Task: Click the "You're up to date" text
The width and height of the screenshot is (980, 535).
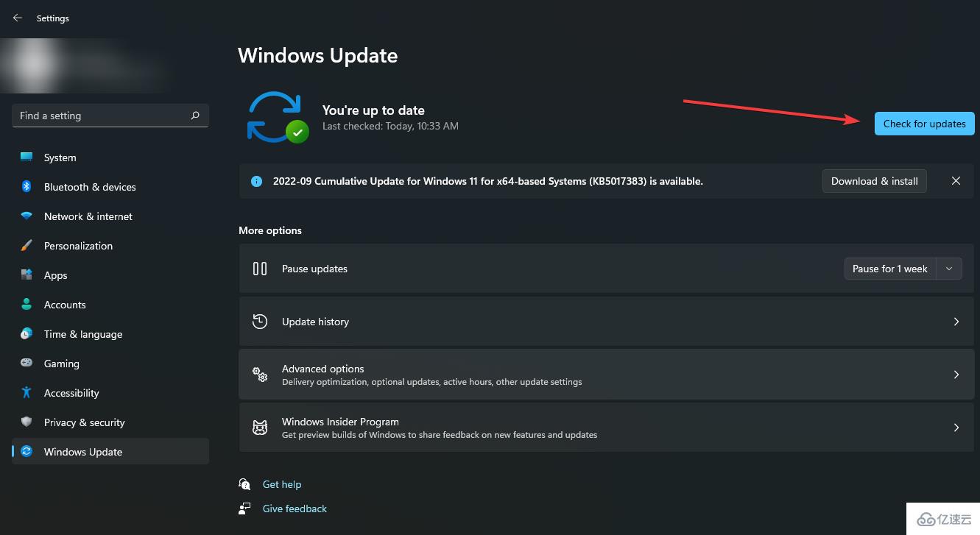Action: click(x=373, y=110)
